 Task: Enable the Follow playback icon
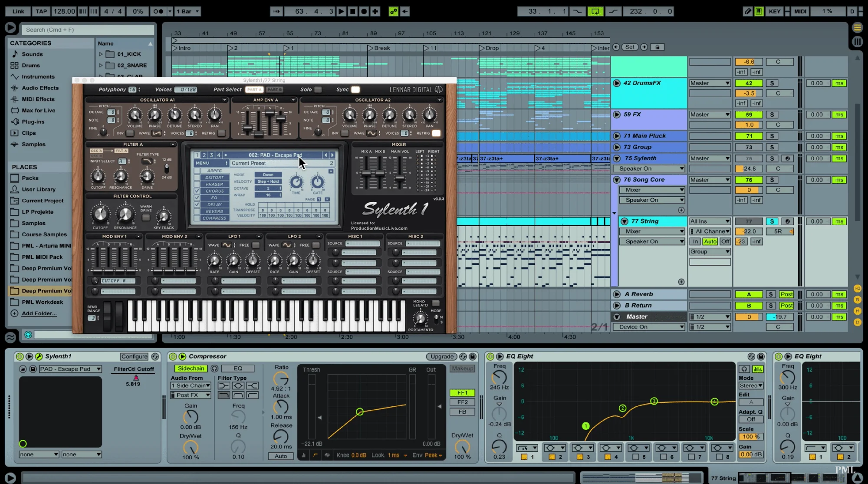[x=276, y=11]
